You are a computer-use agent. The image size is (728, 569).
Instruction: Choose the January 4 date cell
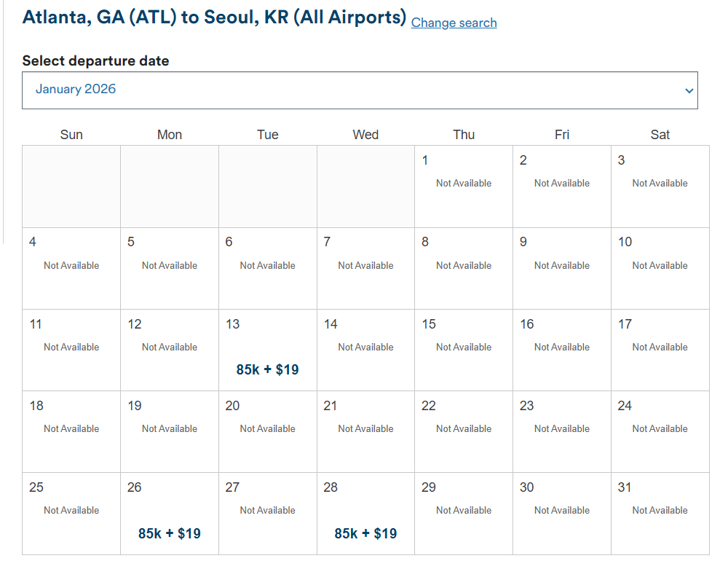(x=71, y=268)
